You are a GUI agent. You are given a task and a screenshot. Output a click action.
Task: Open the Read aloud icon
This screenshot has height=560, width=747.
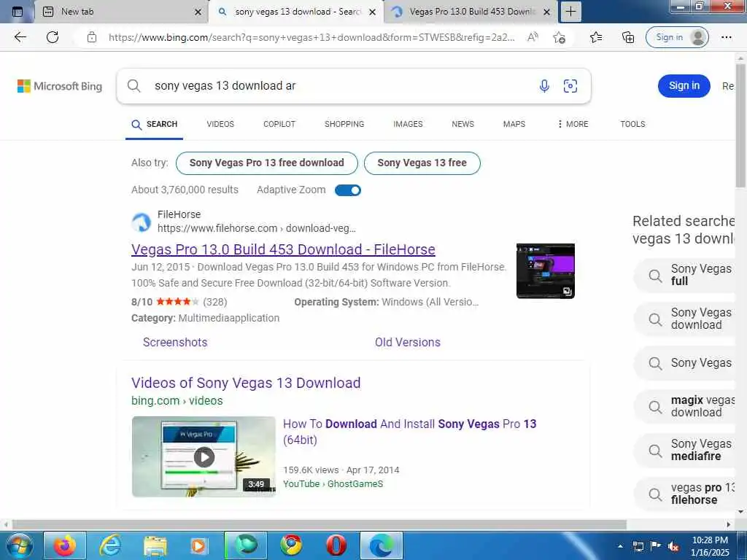[533, 37]
